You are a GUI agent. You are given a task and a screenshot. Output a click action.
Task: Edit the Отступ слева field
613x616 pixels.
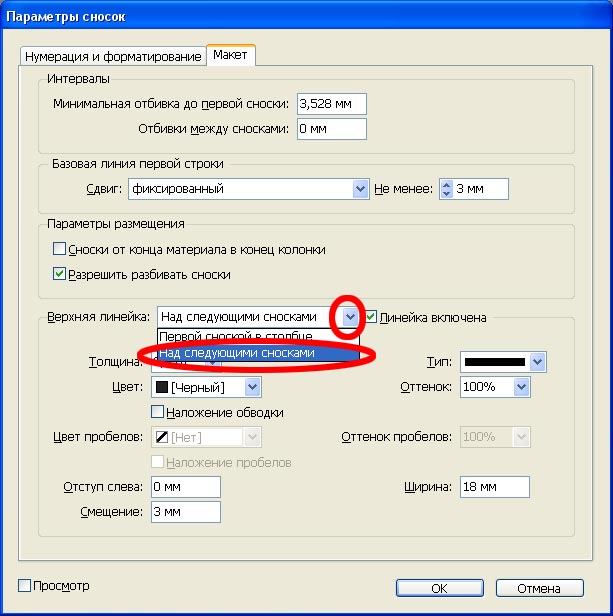pos(186,487)
